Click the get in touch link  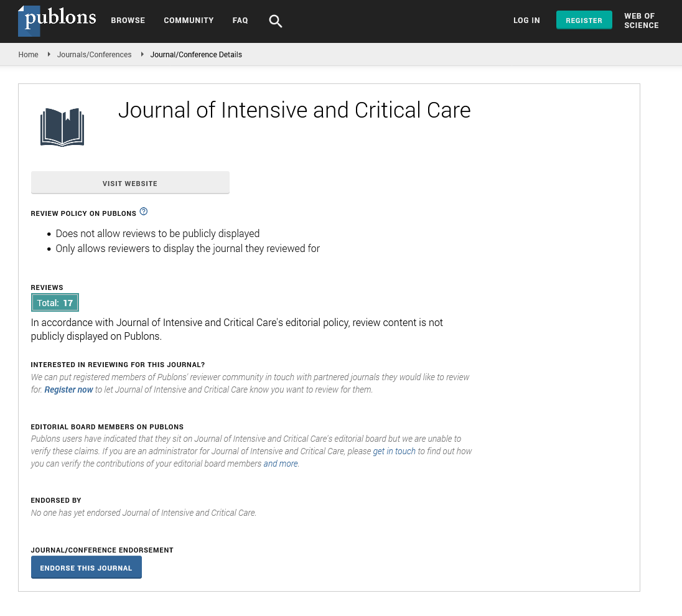(394, 451)
